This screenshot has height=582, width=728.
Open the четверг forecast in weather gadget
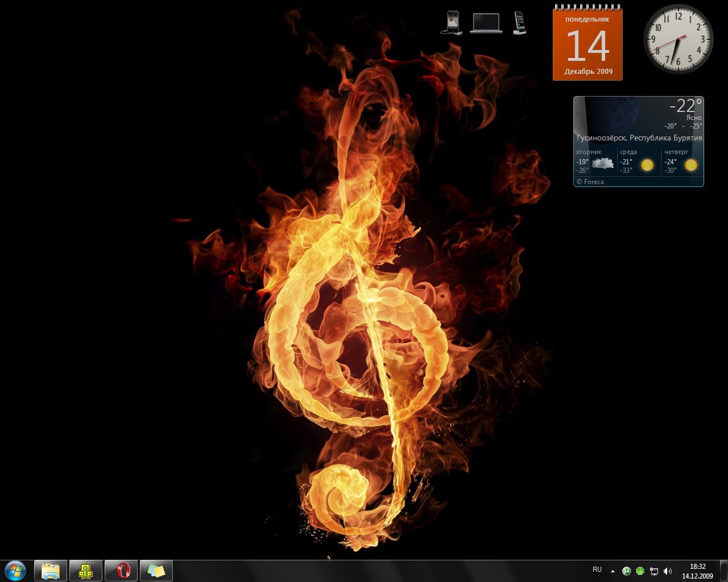[x=682, y=161]
